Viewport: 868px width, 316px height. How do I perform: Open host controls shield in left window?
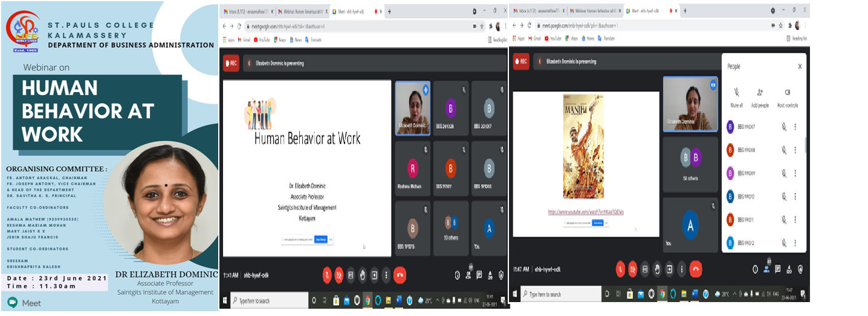pyautogui.click(x=501, y=275)
